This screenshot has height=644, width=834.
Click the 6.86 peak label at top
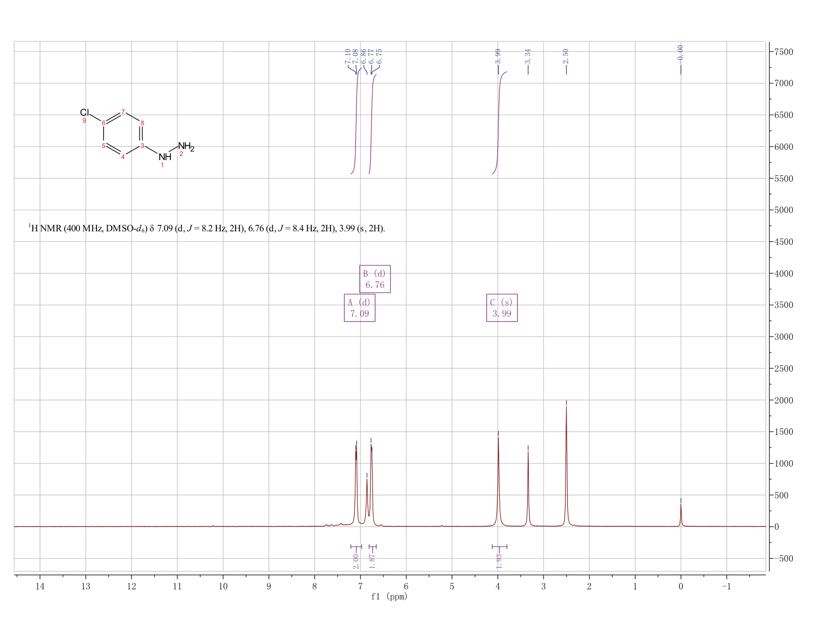pos(363,56)
